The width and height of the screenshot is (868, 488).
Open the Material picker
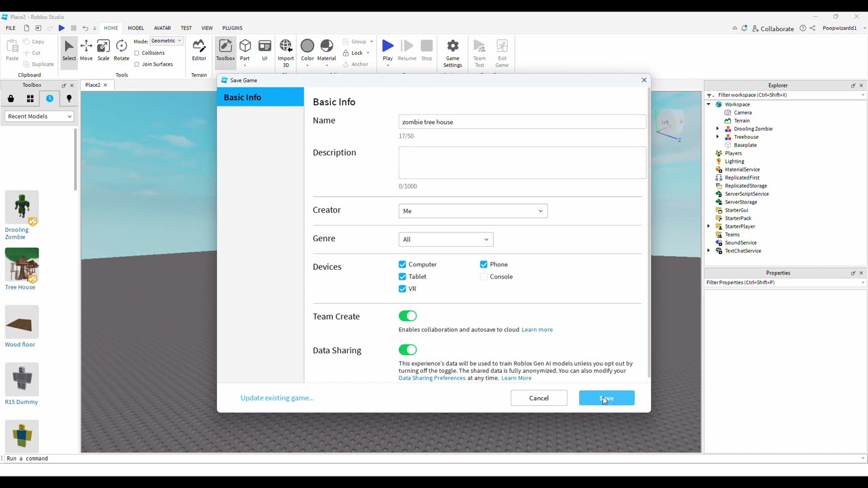(327, 52)
